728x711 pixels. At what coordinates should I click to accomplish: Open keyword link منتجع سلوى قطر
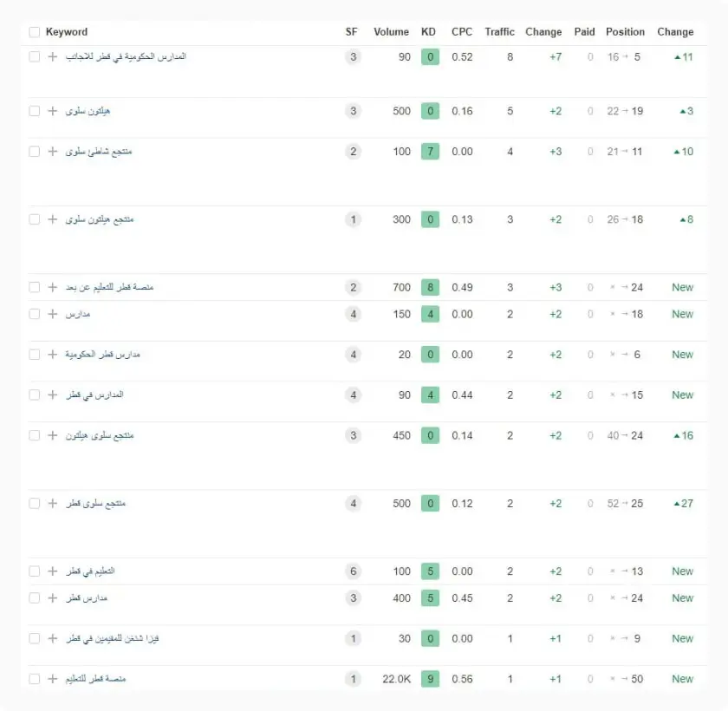pos(96,503)
